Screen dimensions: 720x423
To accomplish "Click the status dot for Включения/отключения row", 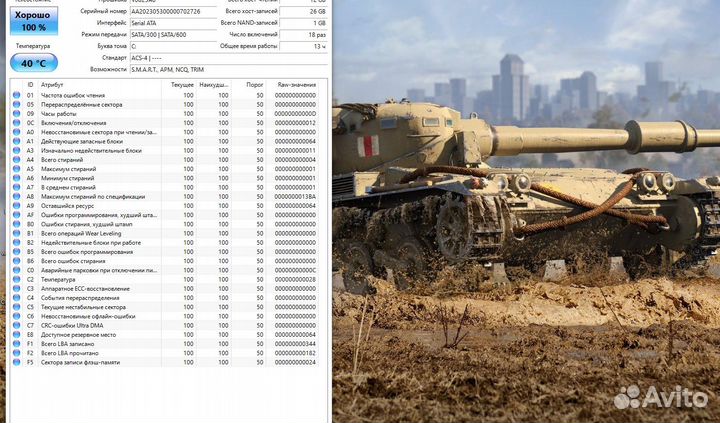I will [x=17, y=123].
